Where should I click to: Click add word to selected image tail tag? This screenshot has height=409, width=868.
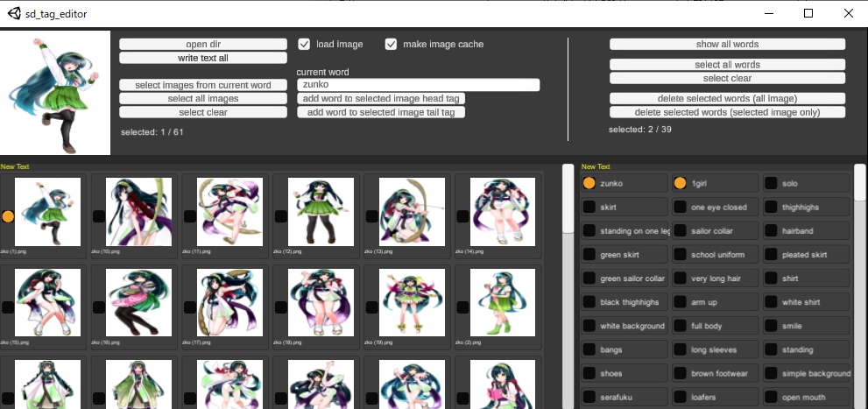click(x=381, y=112)
